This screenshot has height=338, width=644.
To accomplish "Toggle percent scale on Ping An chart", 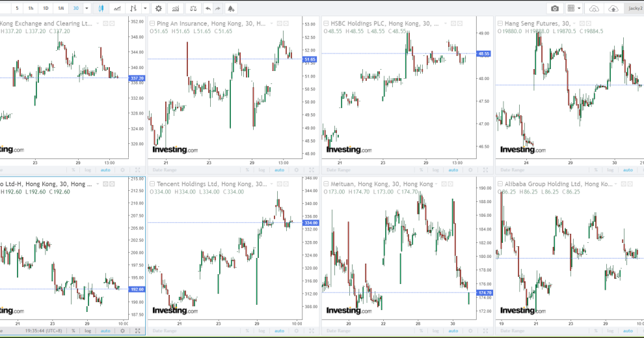I will [247, 170].
